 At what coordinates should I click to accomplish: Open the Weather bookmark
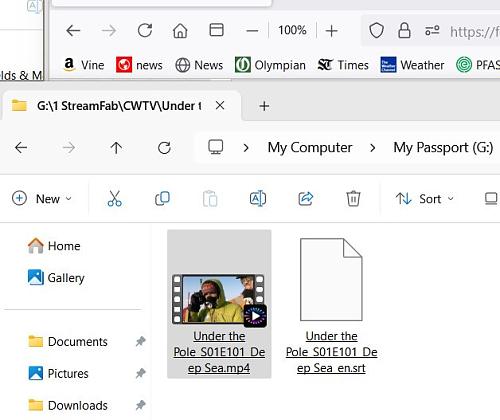click(412, 65)
